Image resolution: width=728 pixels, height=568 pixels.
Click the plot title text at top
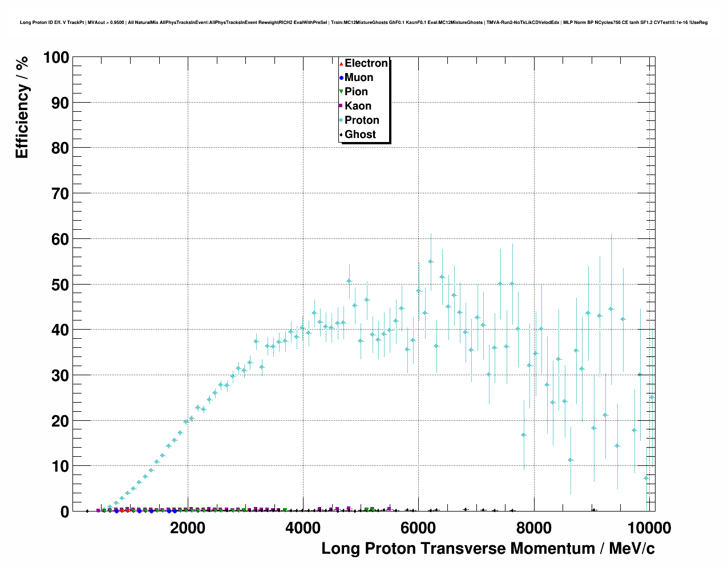[x=363, y=22]
